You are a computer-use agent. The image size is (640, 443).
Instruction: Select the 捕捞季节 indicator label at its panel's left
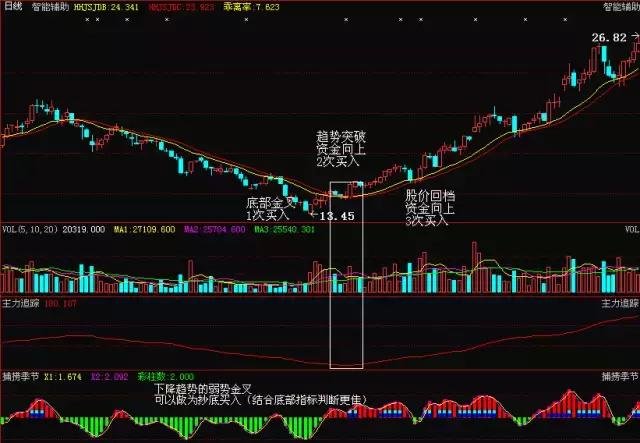coord(21,376)
